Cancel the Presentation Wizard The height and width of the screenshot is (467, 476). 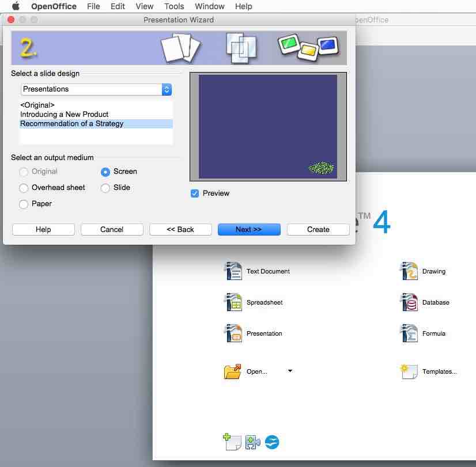click(112, 229)
